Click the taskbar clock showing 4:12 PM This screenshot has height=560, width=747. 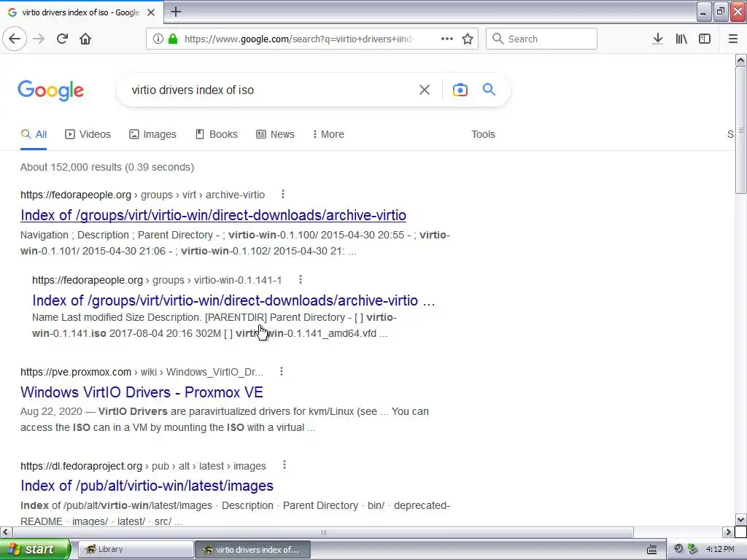(720, 549)
